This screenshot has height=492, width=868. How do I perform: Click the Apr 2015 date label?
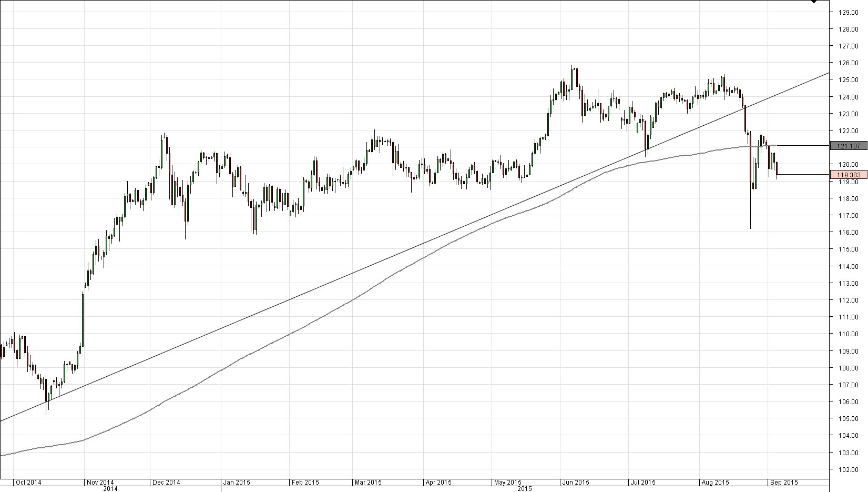point(438,482)
